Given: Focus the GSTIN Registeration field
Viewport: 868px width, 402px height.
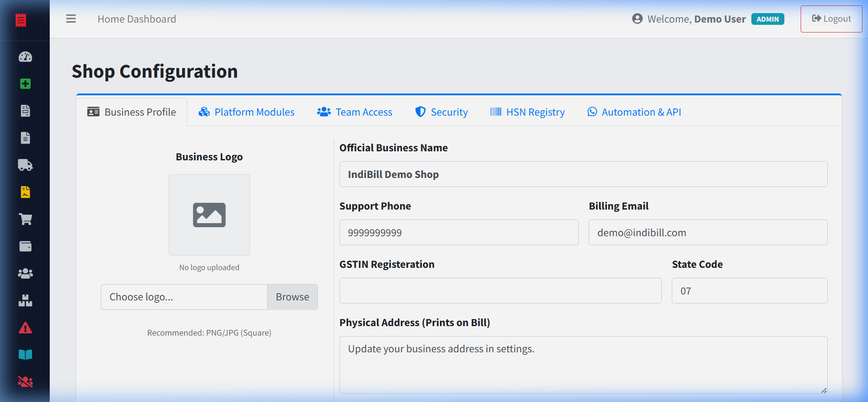Looking at the screenshot, I should point(500,291).
